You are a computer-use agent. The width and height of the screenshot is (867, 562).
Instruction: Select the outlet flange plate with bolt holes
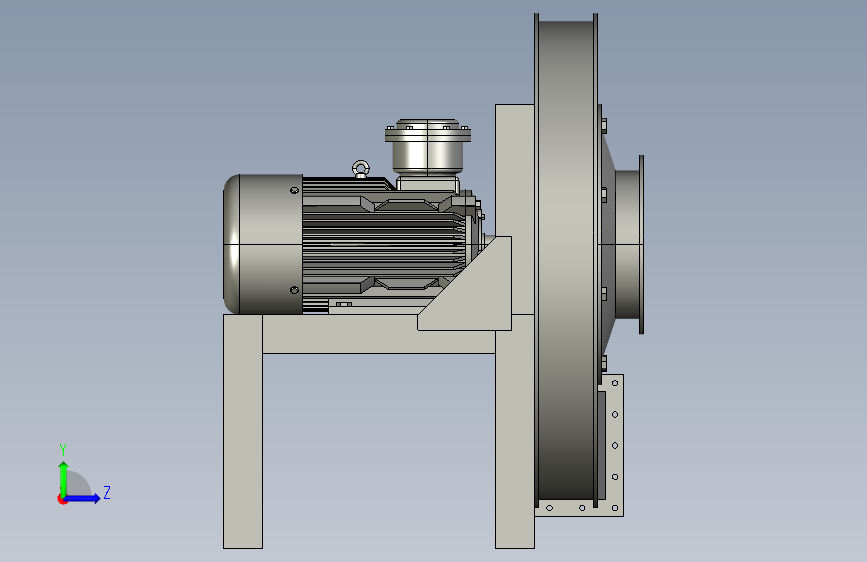tap(614, 445)
